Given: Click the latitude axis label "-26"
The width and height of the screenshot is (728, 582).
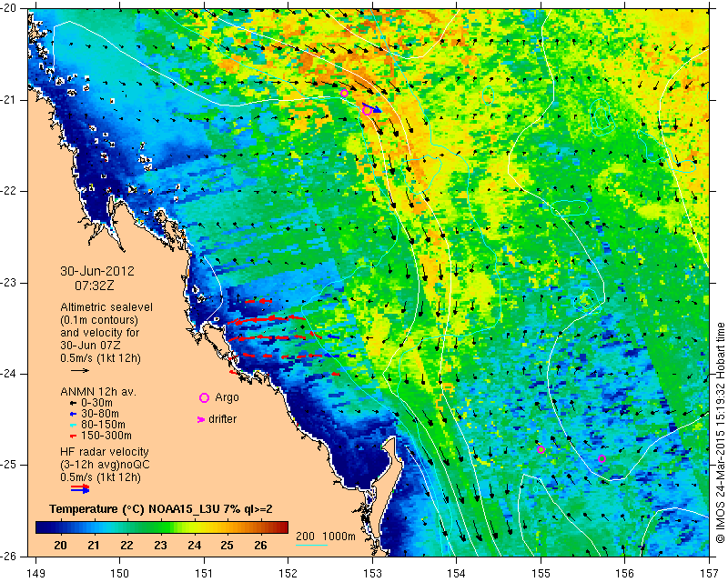Looking at the screenshot, I should (8, 556).
